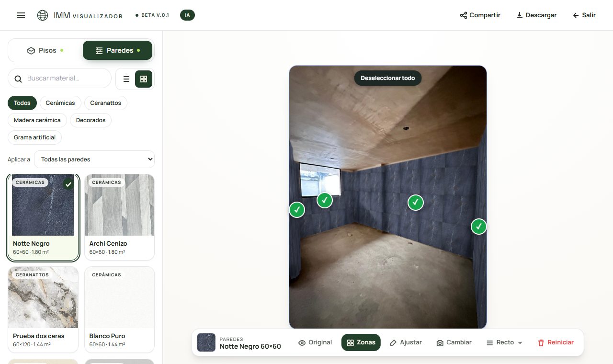Show the Original image view
613x364 pixels.
point(315,342)
